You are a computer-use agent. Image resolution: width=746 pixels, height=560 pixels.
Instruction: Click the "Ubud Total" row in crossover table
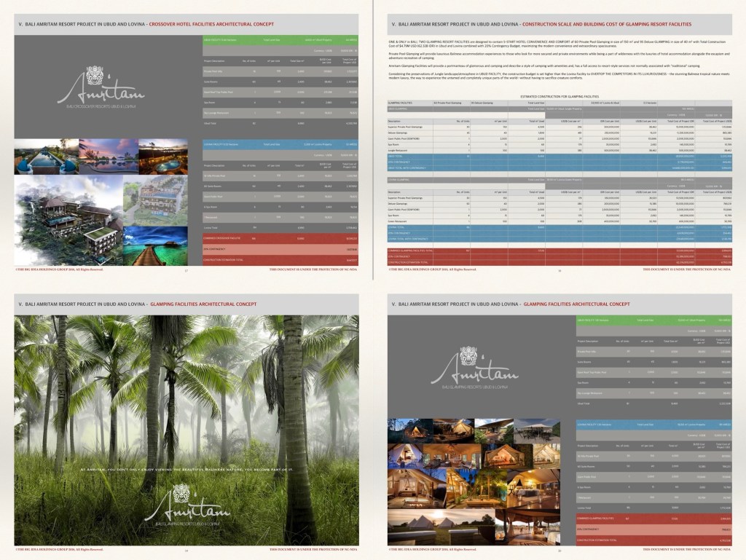click(x=280, y=123)
